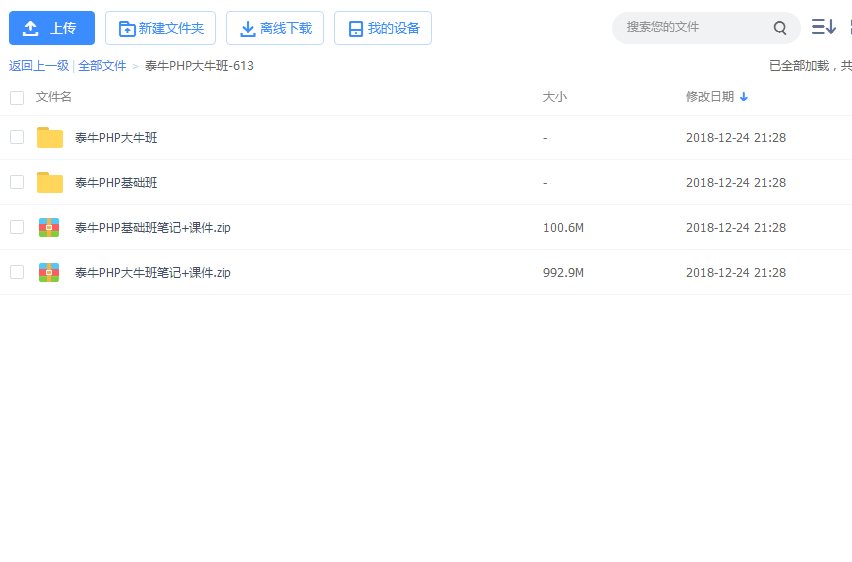Viewport: 852px width, 562px height.
Task: Open the sort order icon
Action: tap(823, 27)
